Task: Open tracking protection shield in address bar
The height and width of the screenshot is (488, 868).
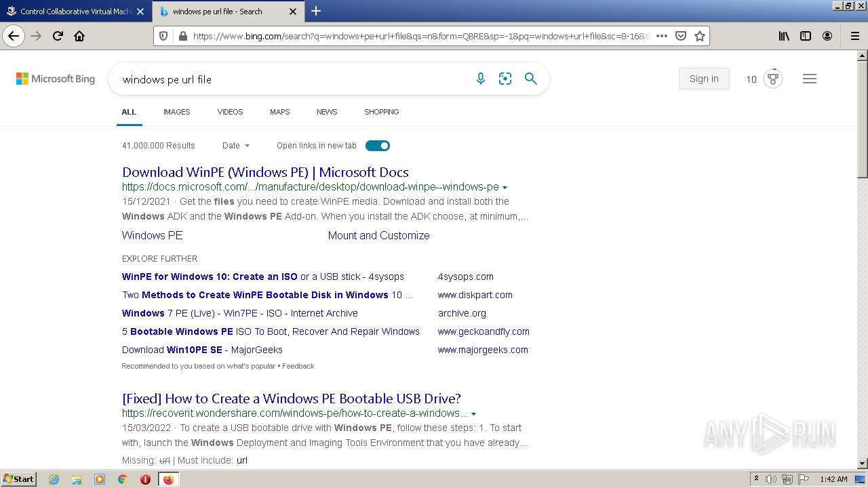Action: pyautogui.click(x=163, y=36)
